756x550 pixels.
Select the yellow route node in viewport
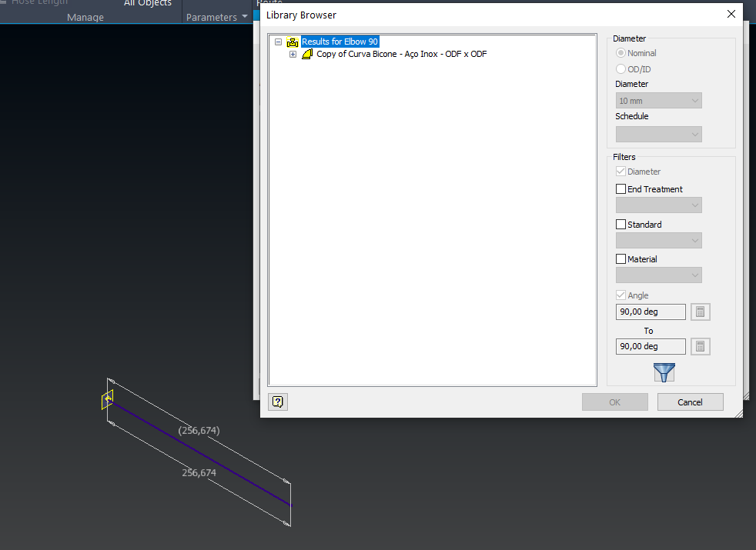(107, 400)
